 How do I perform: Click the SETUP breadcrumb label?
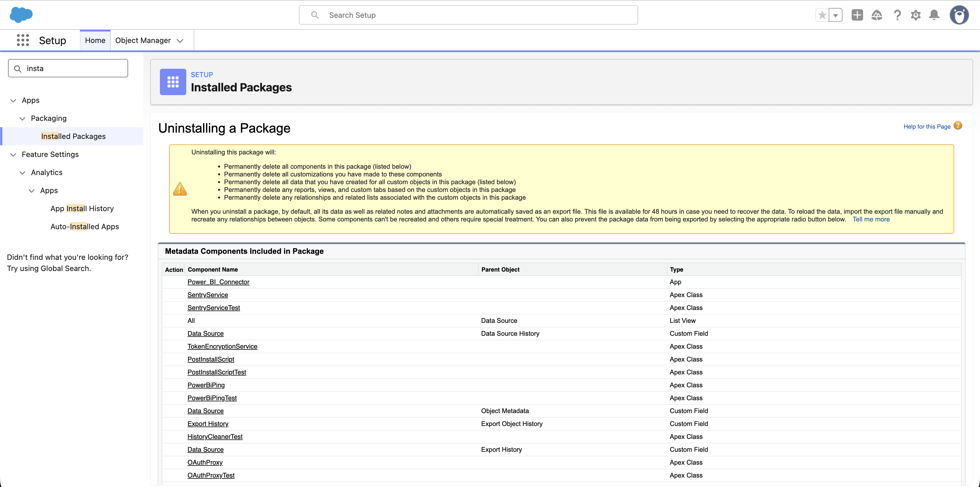click(202, 74)
